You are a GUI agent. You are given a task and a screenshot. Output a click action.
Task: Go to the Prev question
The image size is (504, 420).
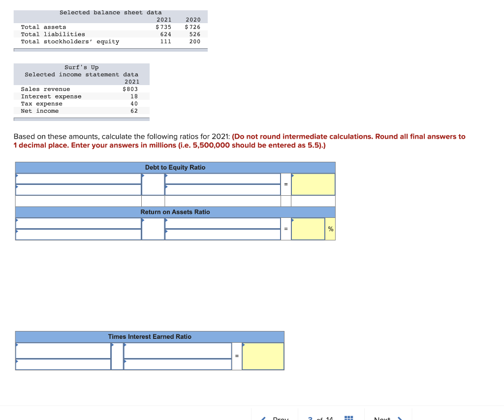pos(275,418)
